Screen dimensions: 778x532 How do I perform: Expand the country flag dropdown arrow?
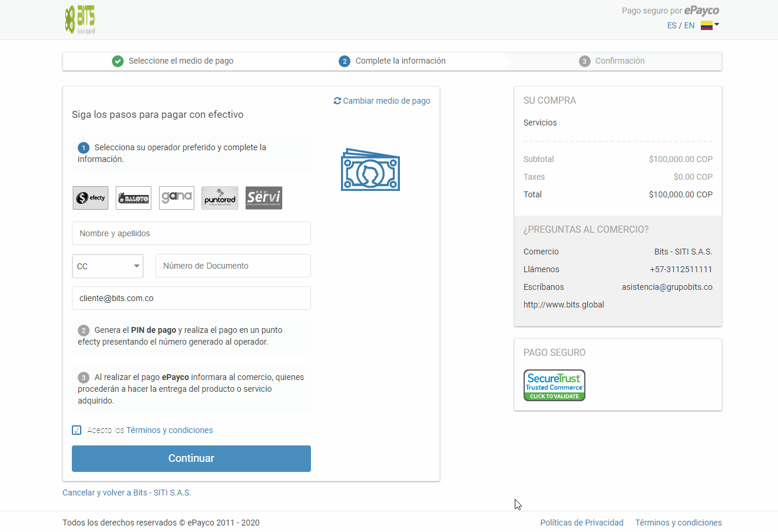click(717, 25)
